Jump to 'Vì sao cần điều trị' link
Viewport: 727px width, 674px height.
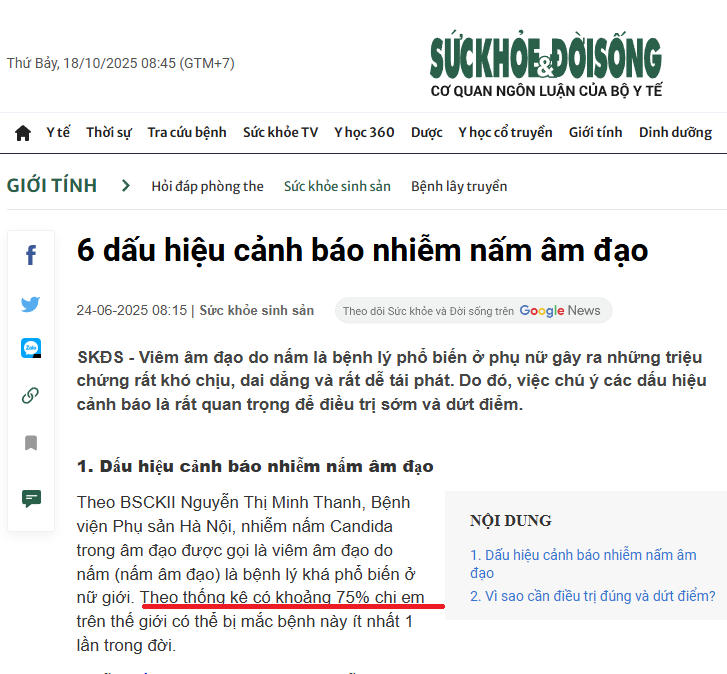[593, 596]
